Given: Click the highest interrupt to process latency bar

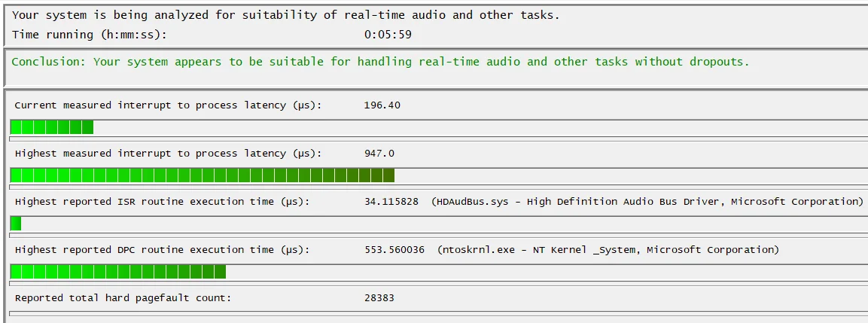Looking at the screenshot, I should 439,175.
